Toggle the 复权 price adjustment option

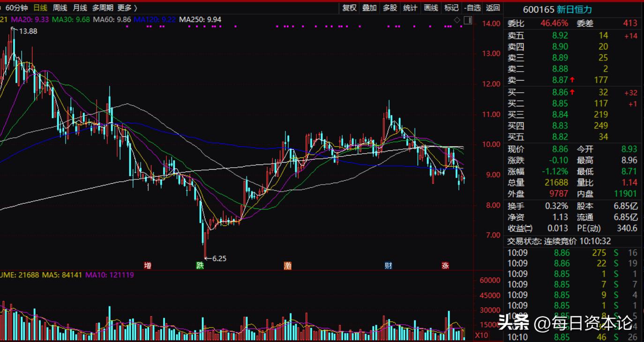click(350, 7)
